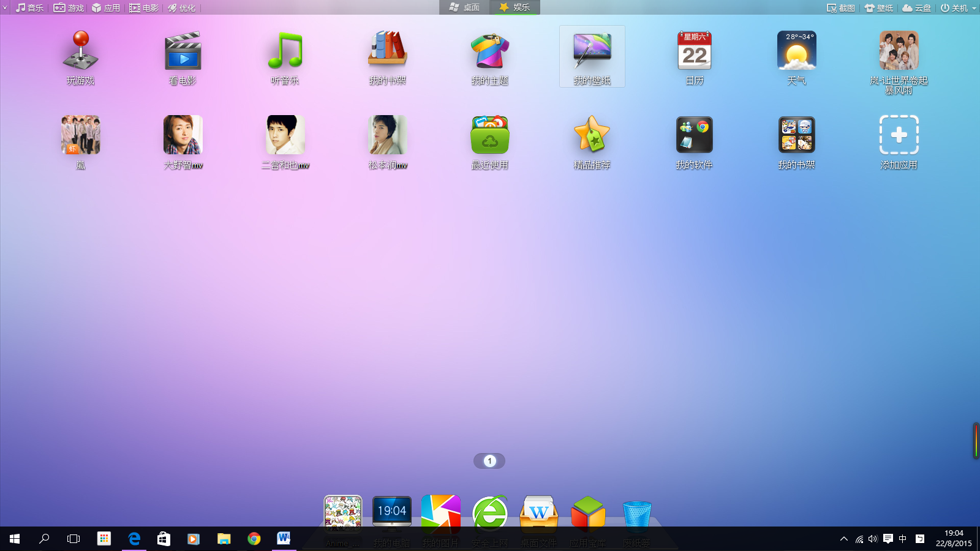
Task: Open the 天气 weather widget
Action: pyautogui.click(x=796, y=51)
